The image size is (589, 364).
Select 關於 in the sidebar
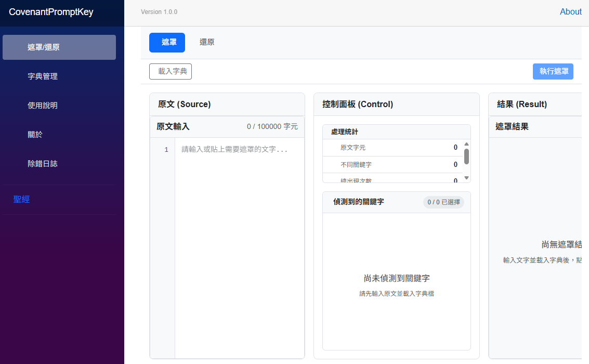[35, 135]
